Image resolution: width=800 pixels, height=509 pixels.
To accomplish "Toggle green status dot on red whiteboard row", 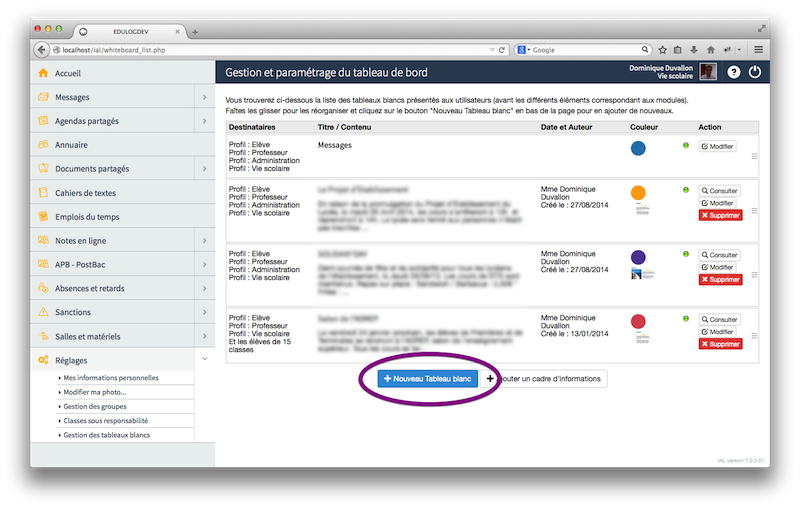I will 686,319.
